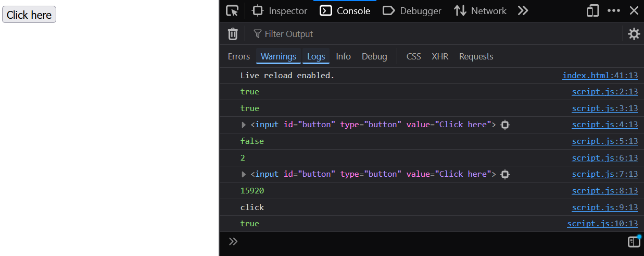Open script.js:8:13 source link

click(604, 191)
